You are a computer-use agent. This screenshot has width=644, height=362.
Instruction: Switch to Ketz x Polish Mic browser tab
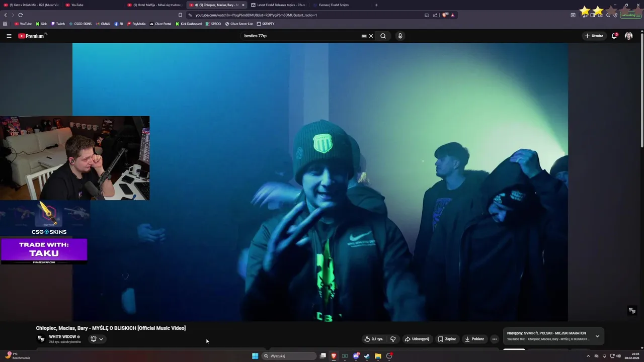pos(31,5)
